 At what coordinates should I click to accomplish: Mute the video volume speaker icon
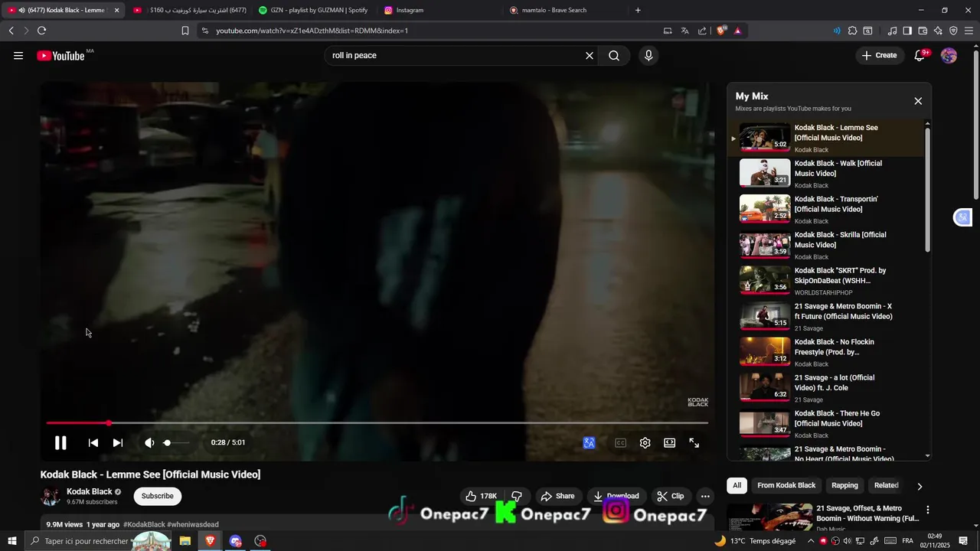pyautogui.click(x=149, y=443)
